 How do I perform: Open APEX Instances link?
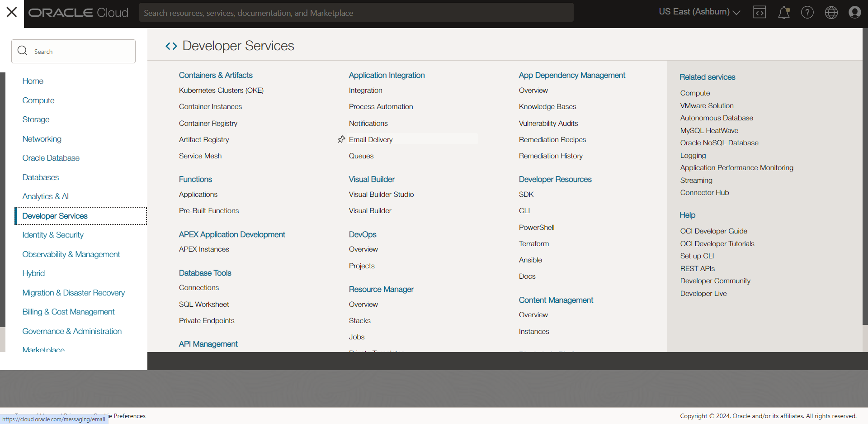(204, 249)
